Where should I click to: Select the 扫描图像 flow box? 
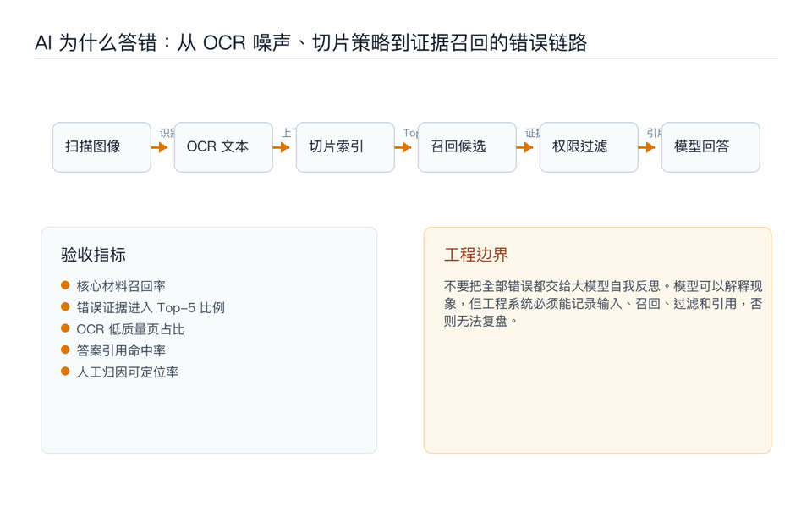101,147
